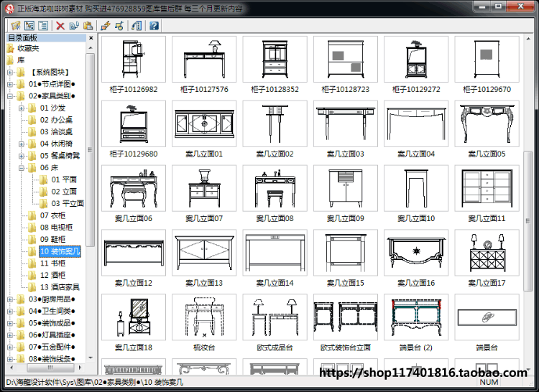Click the list outline view icon
This screenshot has width=539, height=392.
pyautogui.click(x=43, y=25)
